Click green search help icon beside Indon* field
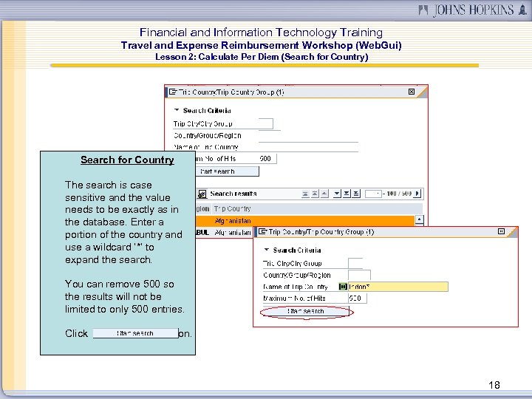 [343, 287]
